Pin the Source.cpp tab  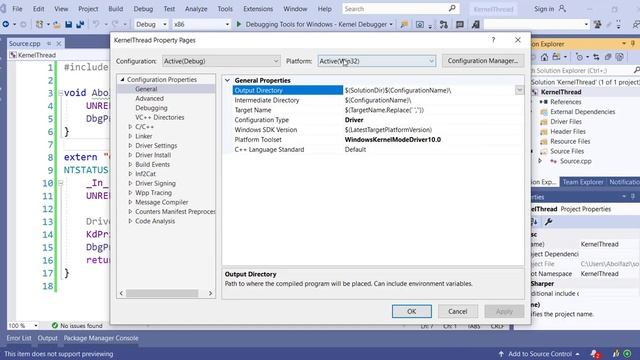[x=49, y=43]
